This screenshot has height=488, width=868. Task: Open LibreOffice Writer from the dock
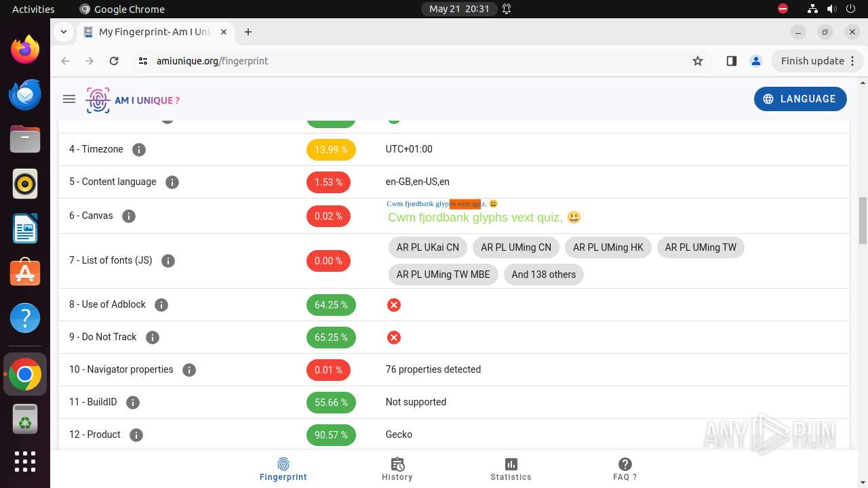tap(25, 228)
